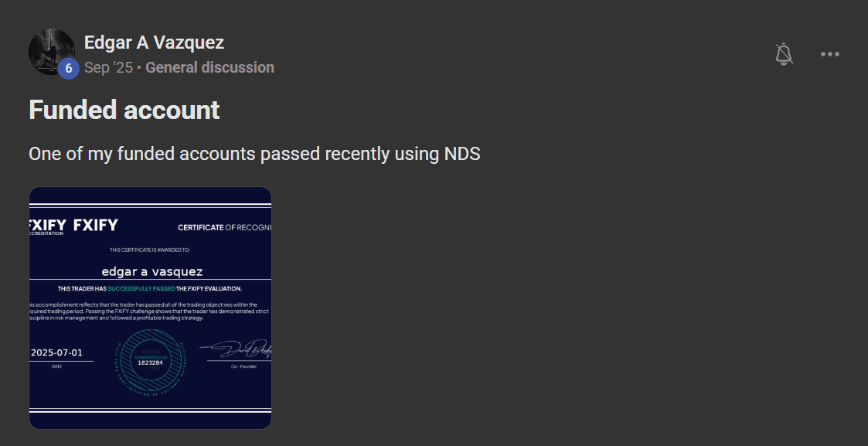Click the level 6 badge on avatar
868x446 pixels.
68,69
